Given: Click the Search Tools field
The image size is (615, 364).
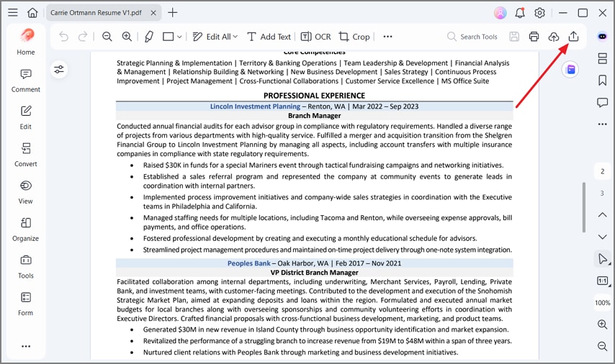Looking at the screenshot, I should click(x=472, y=37).
